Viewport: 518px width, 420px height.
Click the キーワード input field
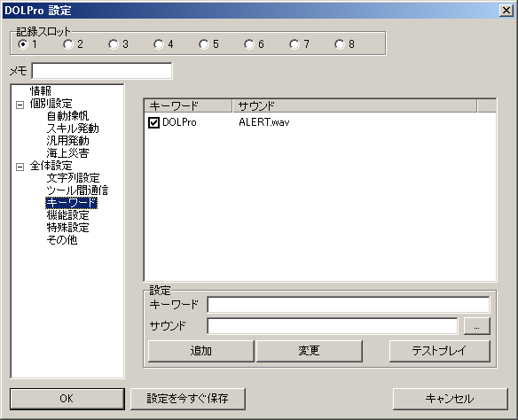click(x=349, y=305)
